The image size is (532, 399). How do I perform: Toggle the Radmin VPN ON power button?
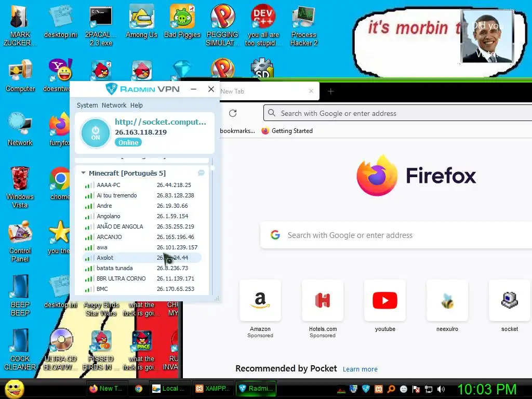point(96,132)
